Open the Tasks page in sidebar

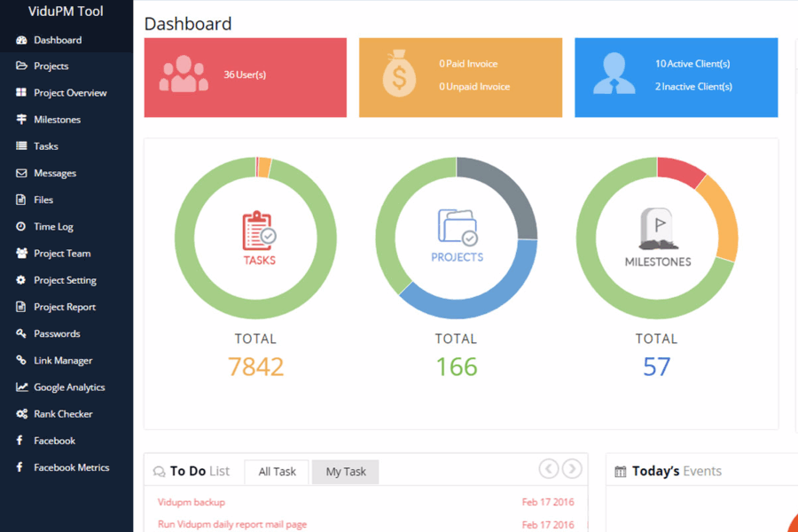(x=46, y=146)
